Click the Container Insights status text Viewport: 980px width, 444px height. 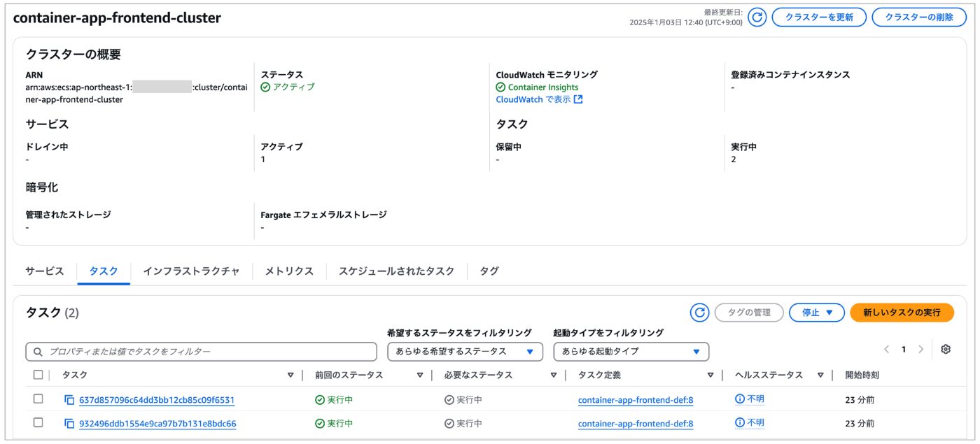tap(543, 87)
